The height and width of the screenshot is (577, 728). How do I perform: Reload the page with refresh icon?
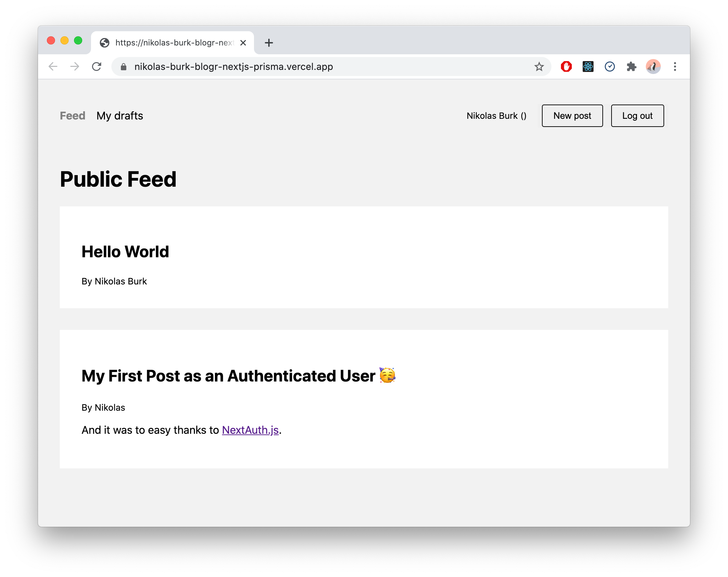(x=97, y=67)
